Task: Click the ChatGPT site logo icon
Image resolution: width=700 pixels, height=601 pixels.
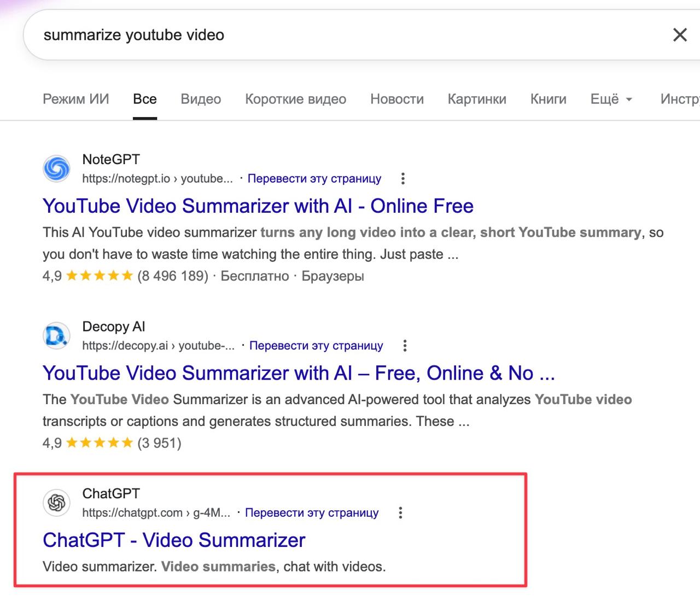Action: [57, 503]
